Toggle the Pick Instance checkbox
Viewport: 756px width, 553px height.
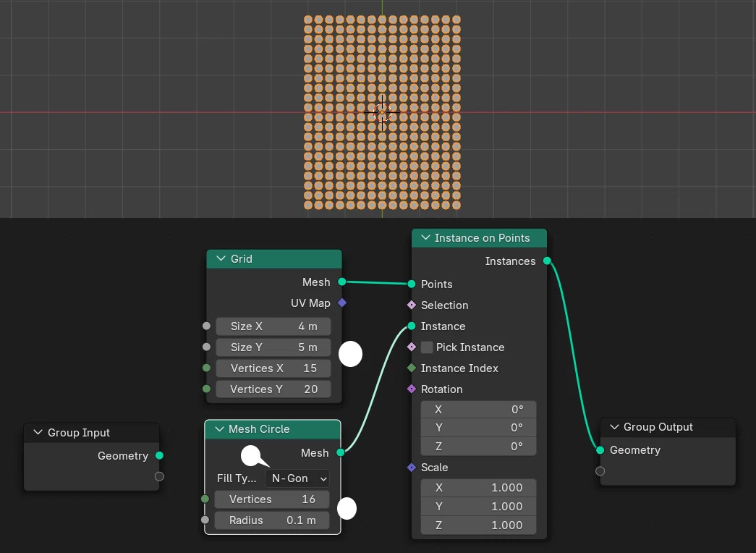(x=427, y=347)
